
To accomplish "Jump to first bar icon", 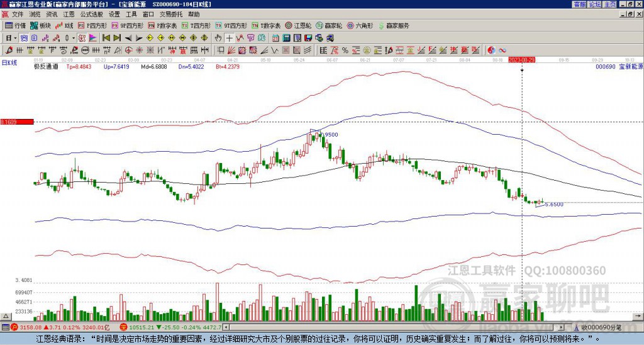I will [x=106, y=38].
